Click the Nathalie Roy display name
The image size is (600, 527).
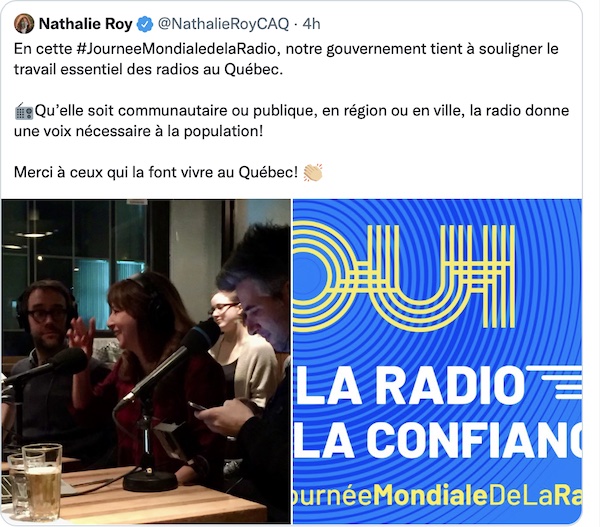tap(86, 24)
